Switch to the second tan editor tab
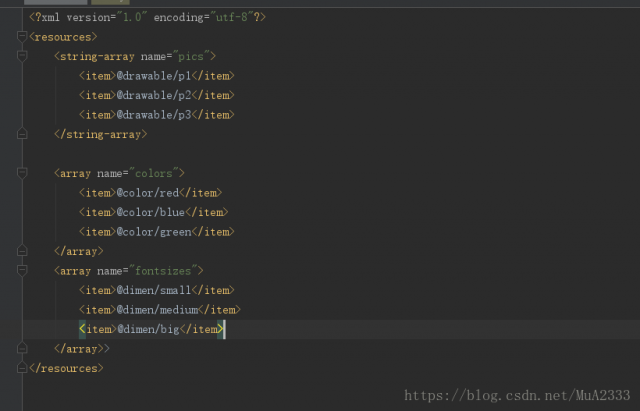Screen dimensions: 640x411 pyautogui.click(x=109, y=3)
